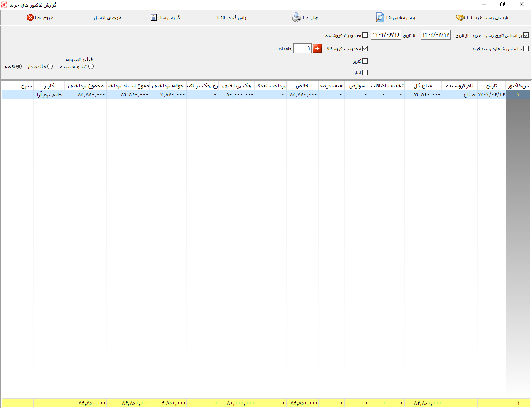
Task: Click total مبلغ كل in yellow footer
Action: (x=423, y=403)
